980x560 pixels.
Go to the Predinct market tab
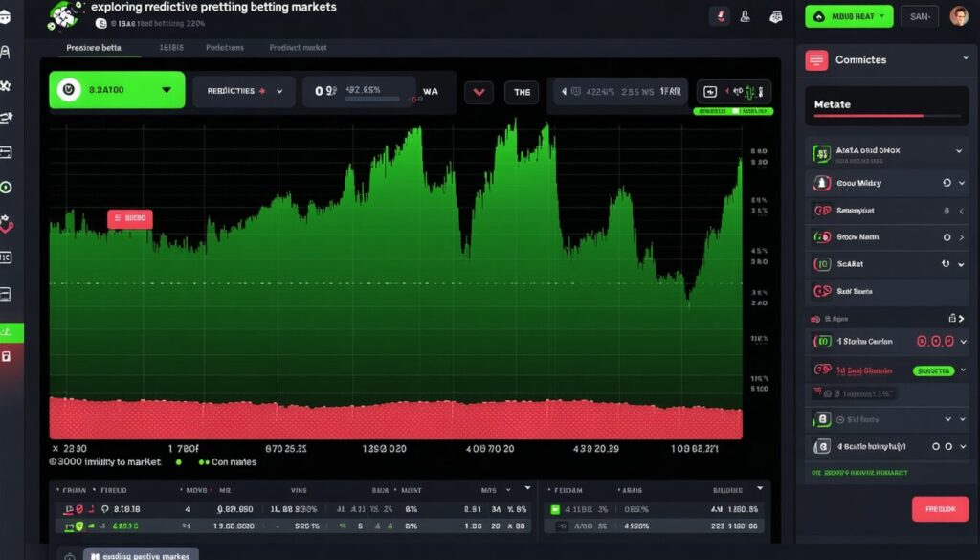click(298, 48)
